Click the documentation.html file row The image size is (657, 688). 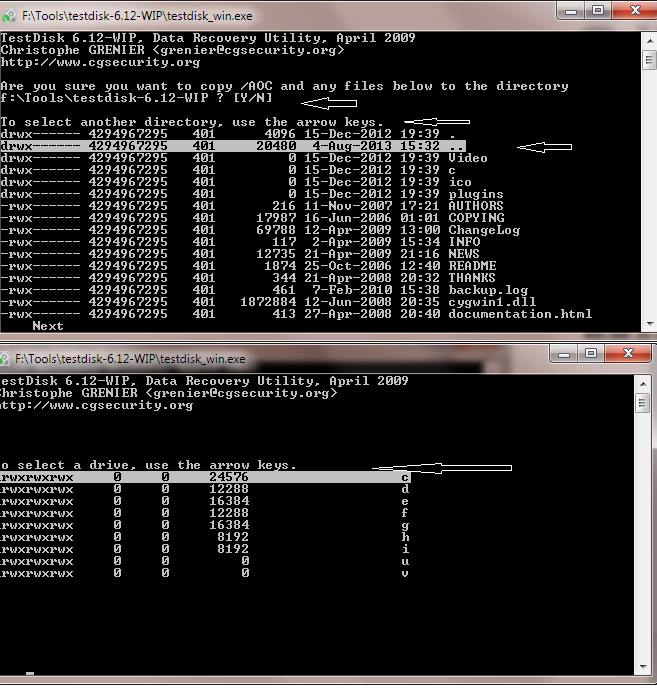tap(296, 314)
